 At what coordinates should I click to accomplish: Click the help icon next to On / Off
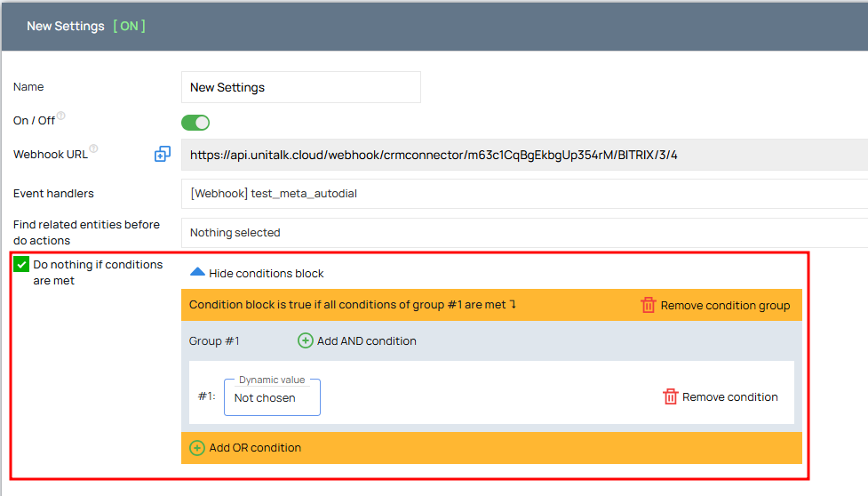coord(61,116)
